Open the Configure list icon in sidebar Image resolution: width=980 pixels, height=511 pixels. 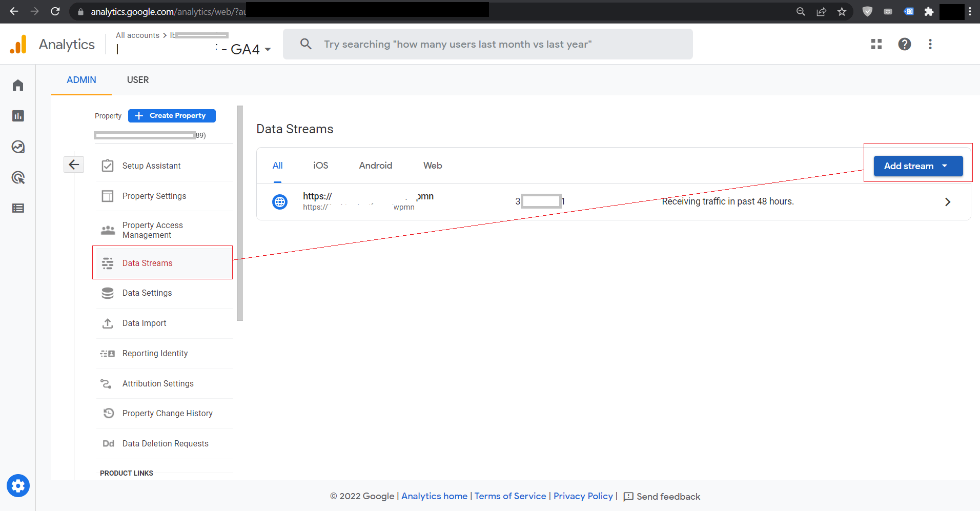pyautogui.click(x=18, y=208)
